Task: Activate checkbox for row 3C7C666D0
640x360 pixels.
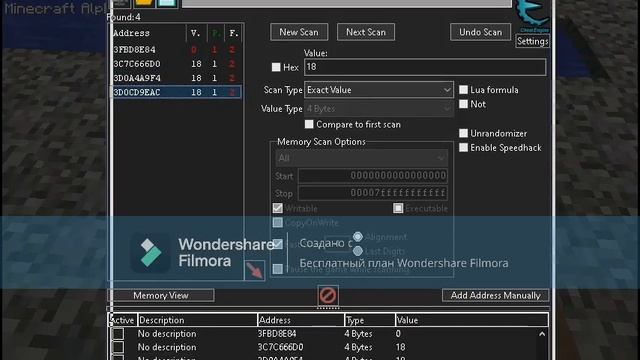Action: point(118,347)
